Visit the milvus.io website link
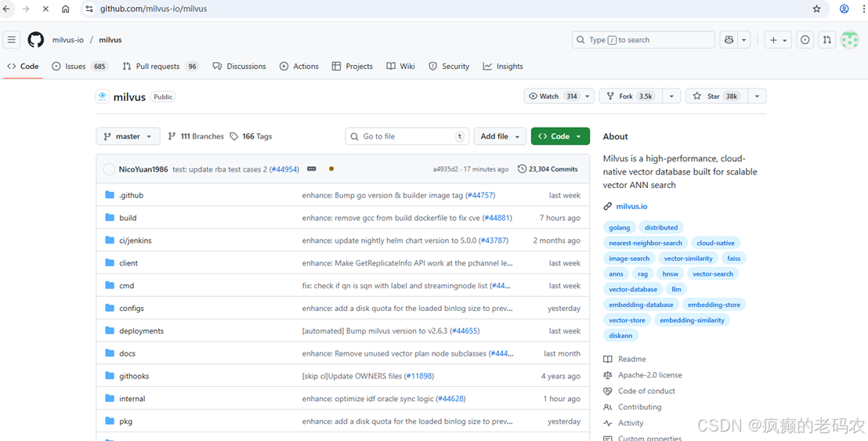 click(x=631, y=206)
